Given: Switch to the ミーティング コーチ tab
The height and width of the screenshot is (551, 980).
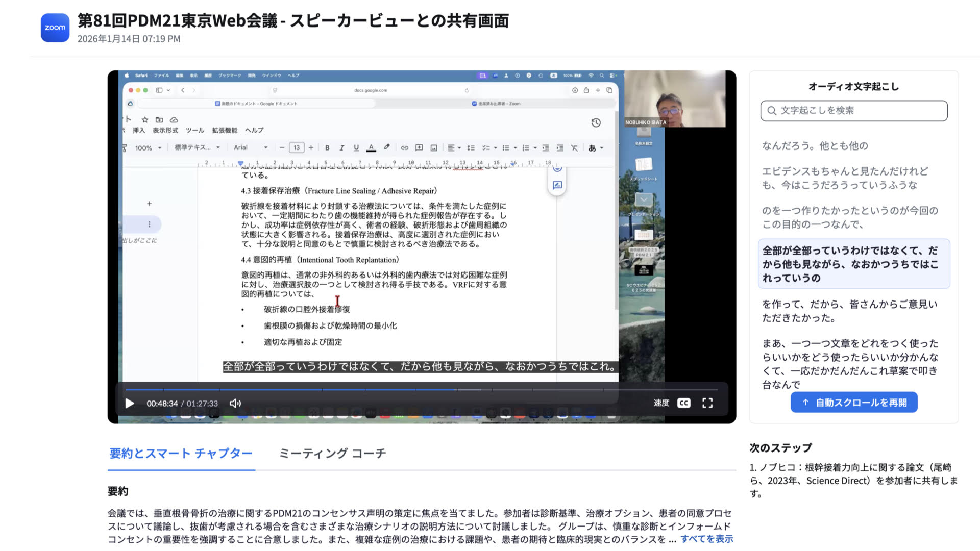Looking at the screenshot, I should (332, 453).
